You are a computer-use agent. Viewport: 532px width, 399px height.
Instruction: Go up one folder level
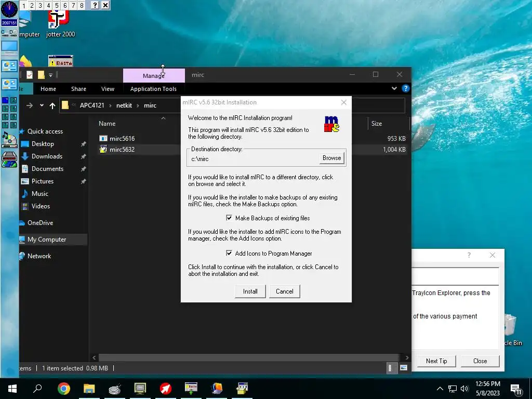pyautogui.click(x=52, y=105)
